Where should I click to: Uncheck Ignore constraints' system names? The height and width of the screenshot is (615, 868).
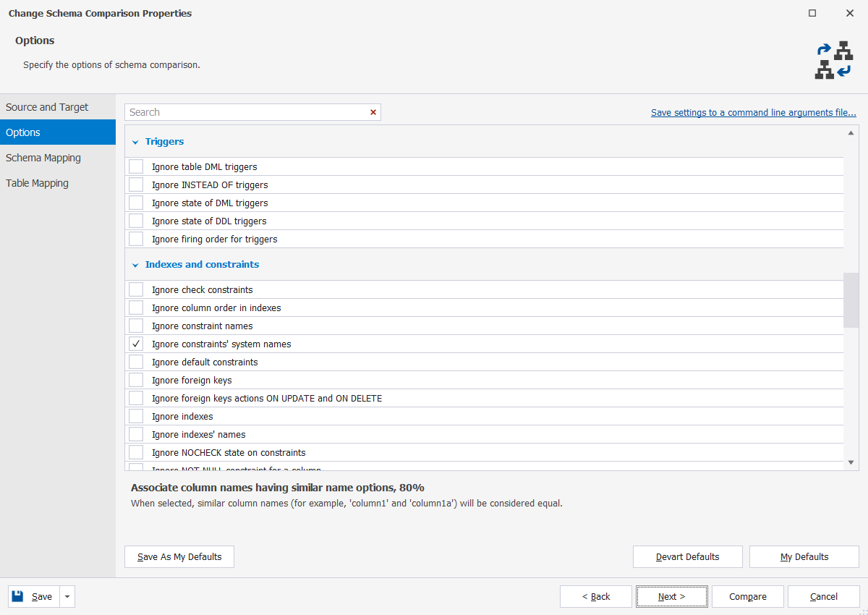(135, 344)
